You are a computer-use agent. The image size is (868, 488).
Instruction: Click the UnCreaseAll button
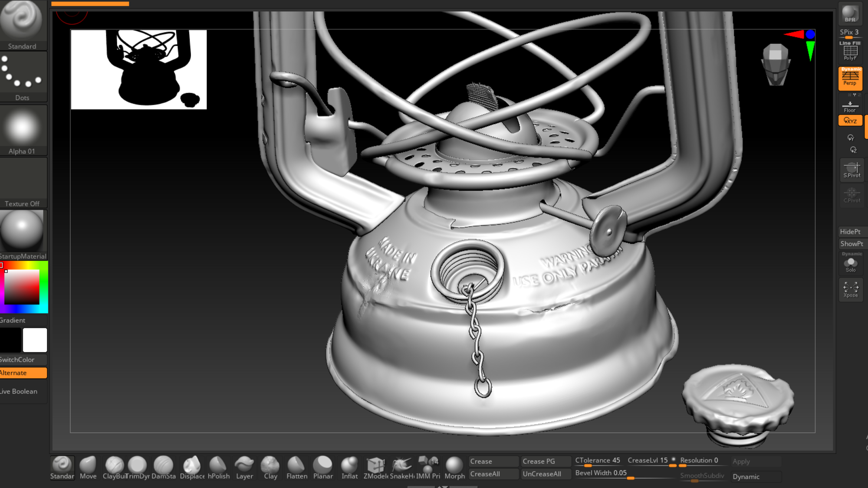point(546,474)
